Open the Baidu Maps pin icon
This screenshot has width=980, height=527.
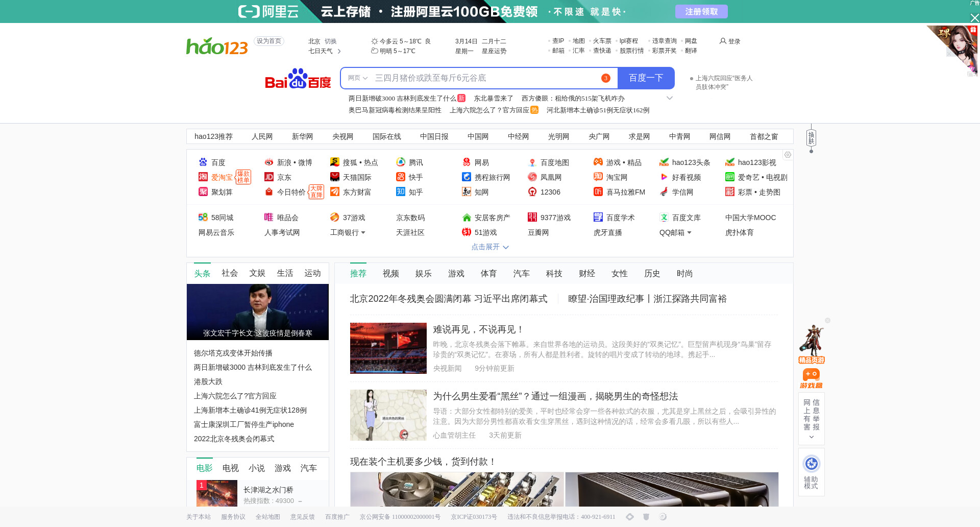pyautogui.click(x=532, y=162)
